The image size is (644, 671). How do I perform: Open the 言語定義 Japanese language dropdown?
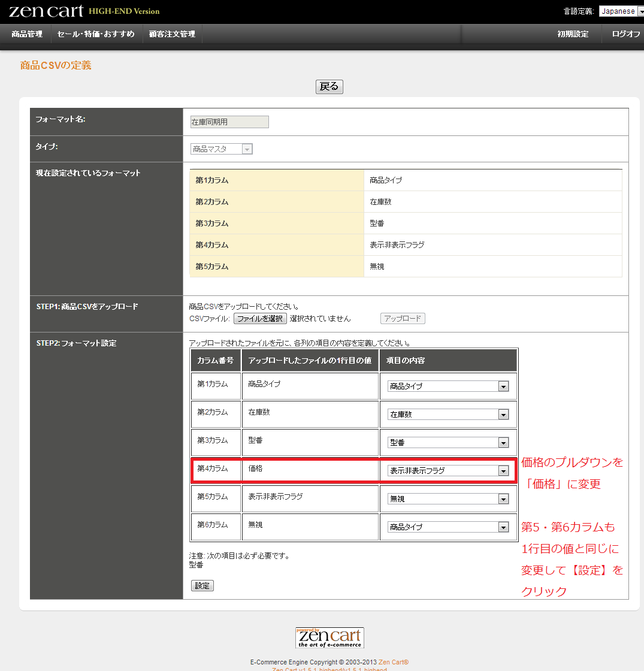coord(621,11)
